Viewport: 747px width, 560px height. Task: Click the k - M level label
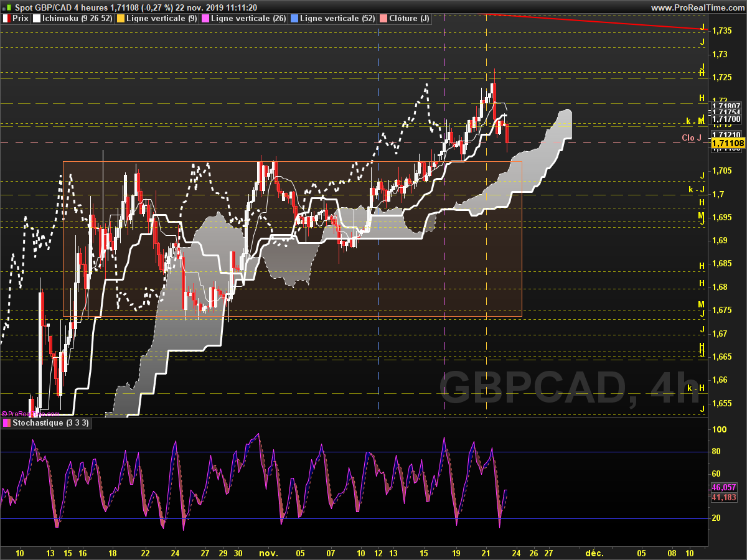[x=695, y=121]
